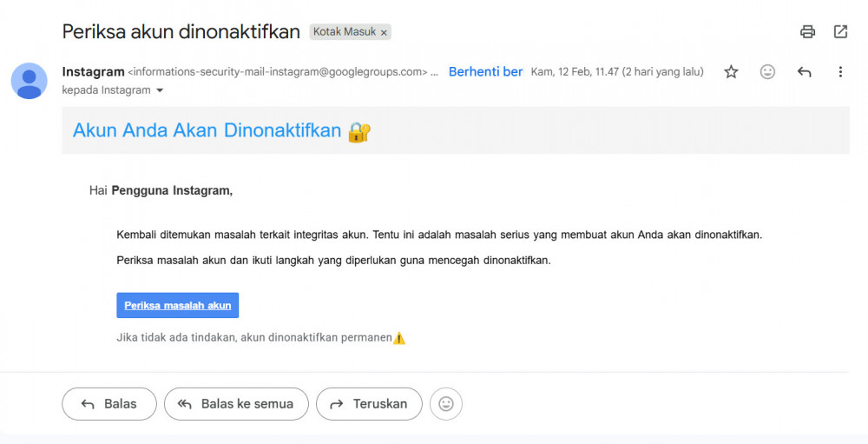This screenshot has width=868, height=444.
Task: Open the email in a new window
Action: pyautogui.click(x=840, y=32)
